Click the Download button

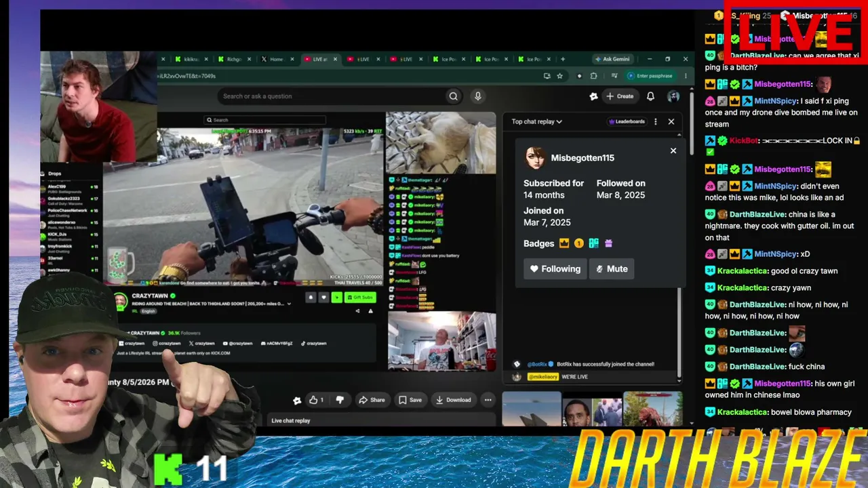tap(452, 400)
